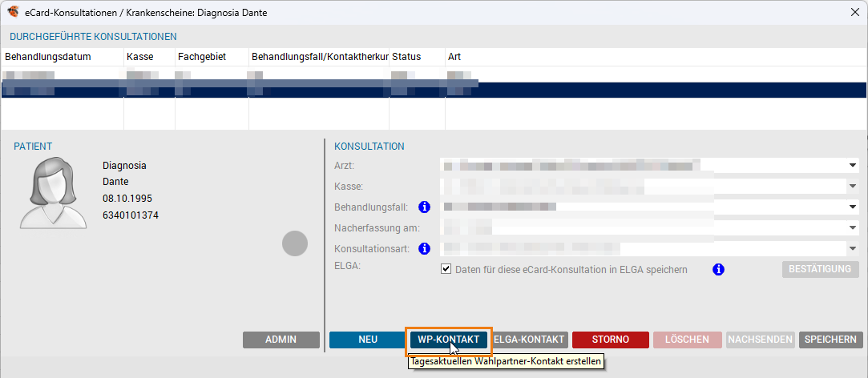Expand the Konsultationsart dropdown
The height and width of the screenshot is (378, 868).
(854, 249)
